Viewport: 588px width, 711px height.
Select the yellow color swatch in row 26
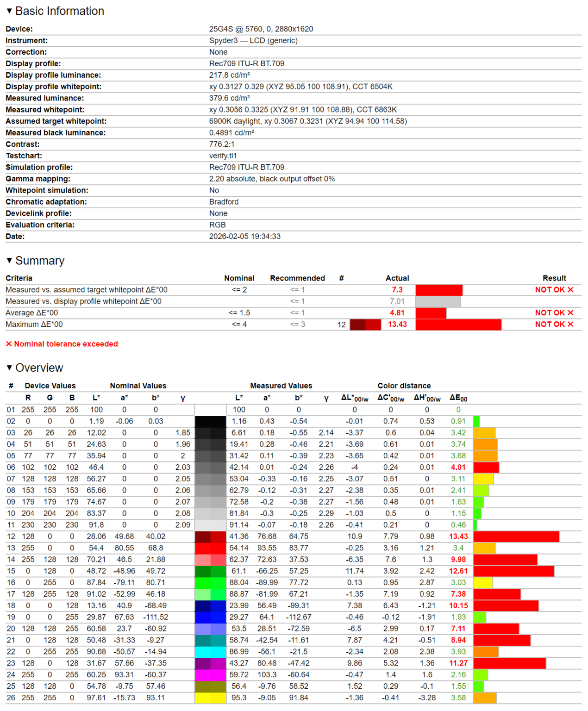pyautogui.click(x=210, y=698)
